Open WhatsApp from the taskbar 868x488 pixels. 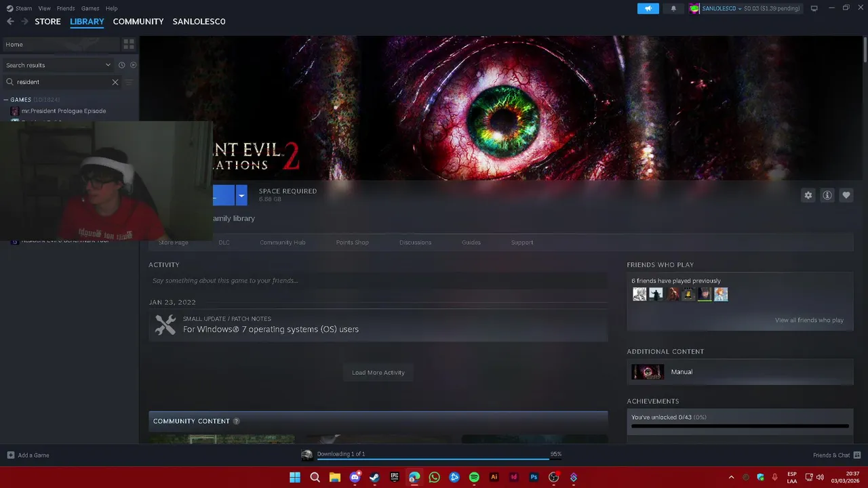click(435, 477)
